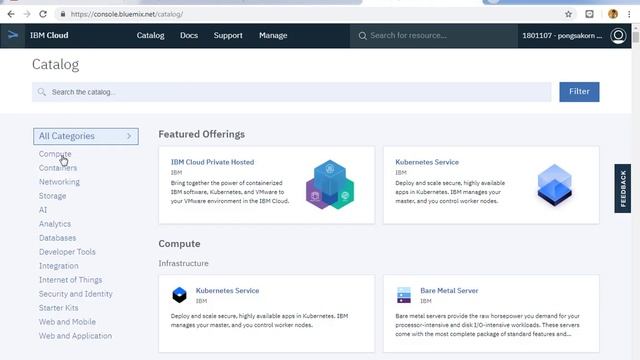Open the Catalog menu item
The height and width of the screenshot is (360, 640).
click(151, 36)
